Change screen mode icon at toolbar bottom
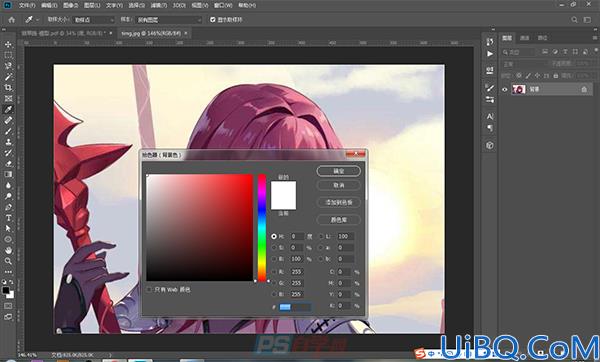 point(8,317)
